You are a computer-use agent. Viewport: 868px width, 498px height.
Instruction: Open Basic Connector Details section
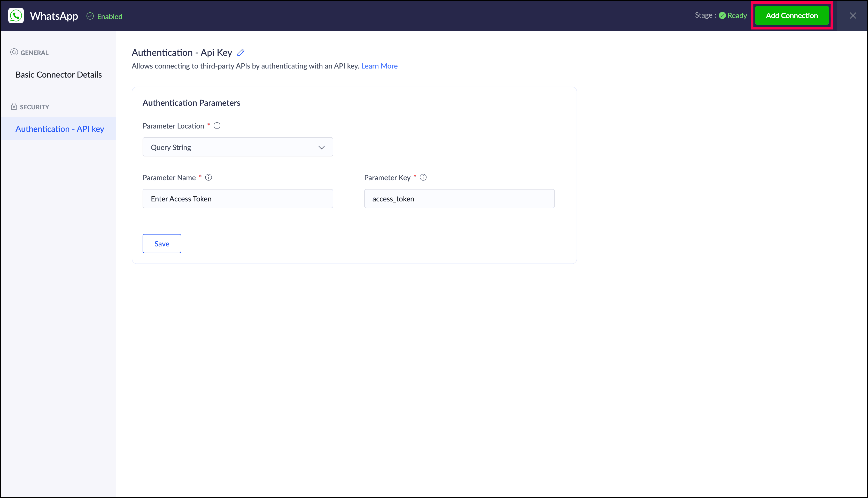(x=58, y=74)
